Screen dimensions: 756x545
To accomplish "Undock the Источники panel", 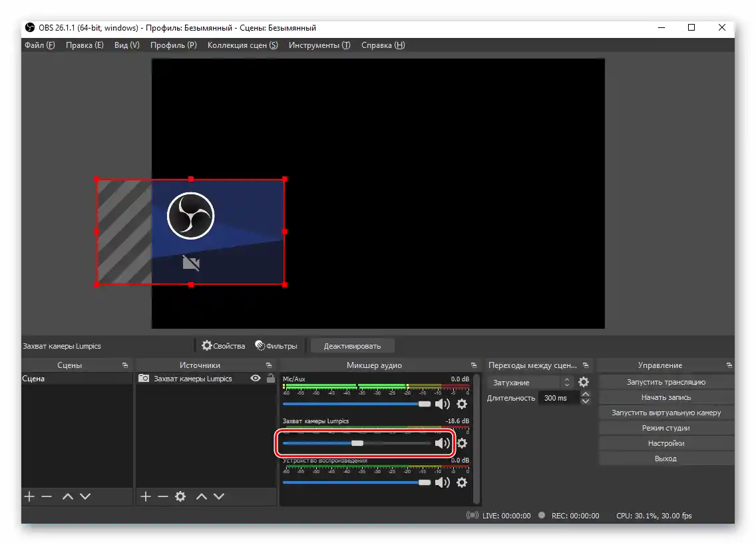I will coord(269,365).
